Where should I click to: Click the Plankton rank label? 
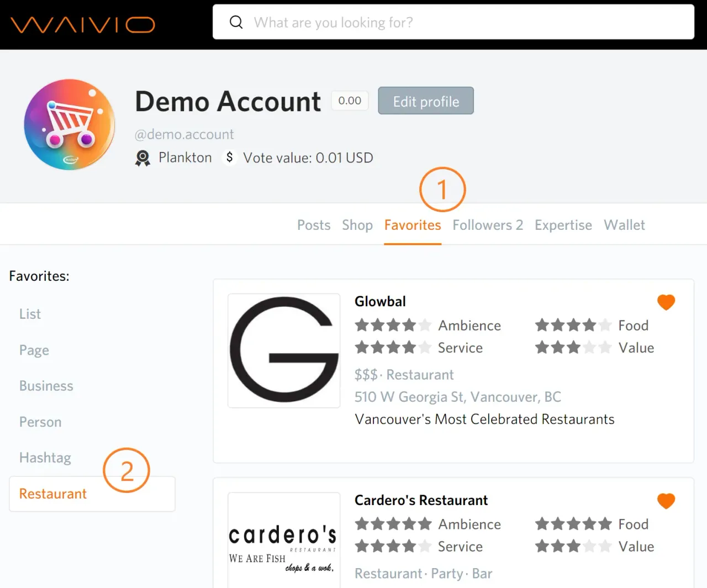(x=185, y=158)
